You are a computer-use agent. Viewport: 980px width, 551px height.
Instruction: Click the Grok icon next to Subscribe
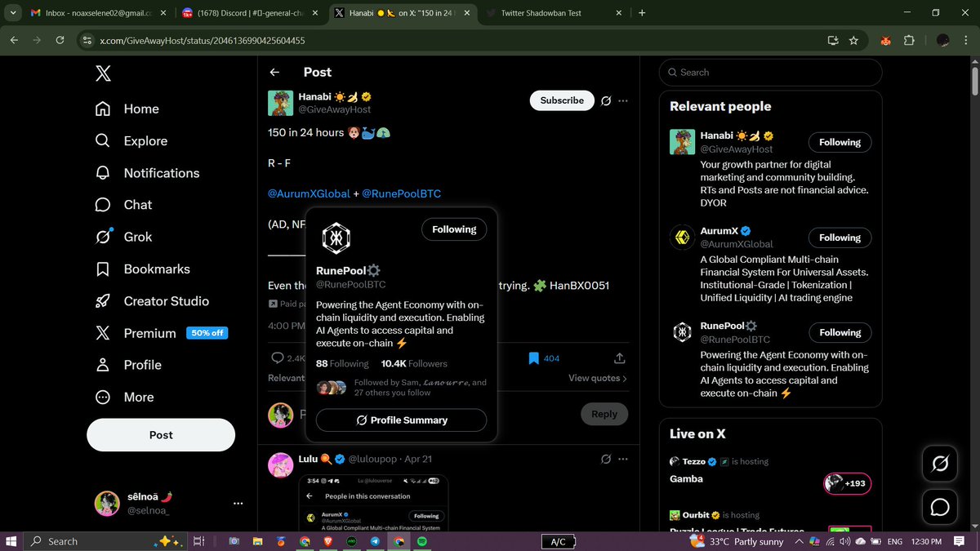[606, 101]
